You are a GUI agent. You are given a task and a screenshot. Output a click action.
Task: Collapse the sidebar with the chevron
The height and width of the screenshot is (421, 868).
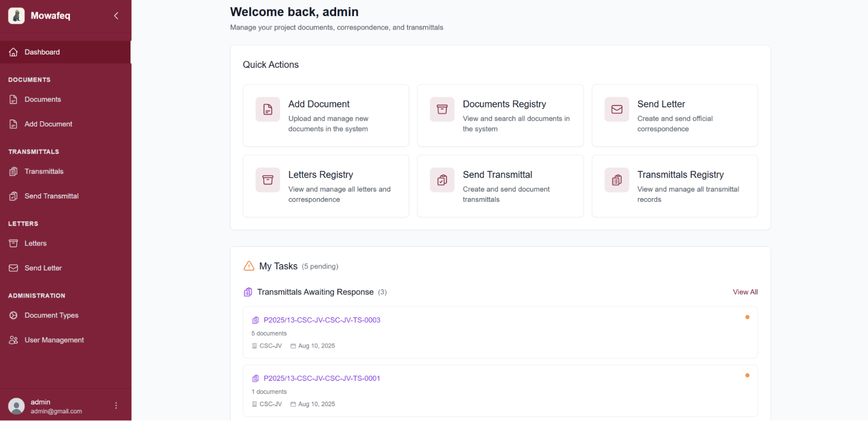pyautogui.click(x=116, y=16)
